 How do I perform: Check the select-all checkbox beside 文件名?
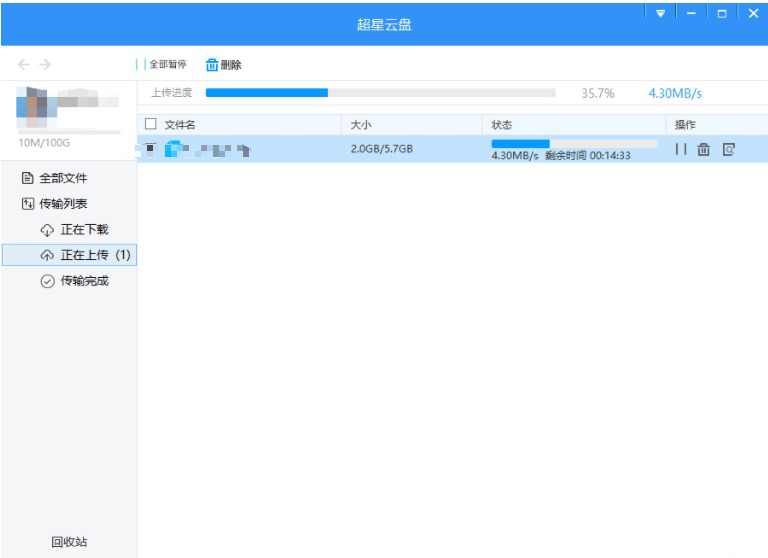151,124
